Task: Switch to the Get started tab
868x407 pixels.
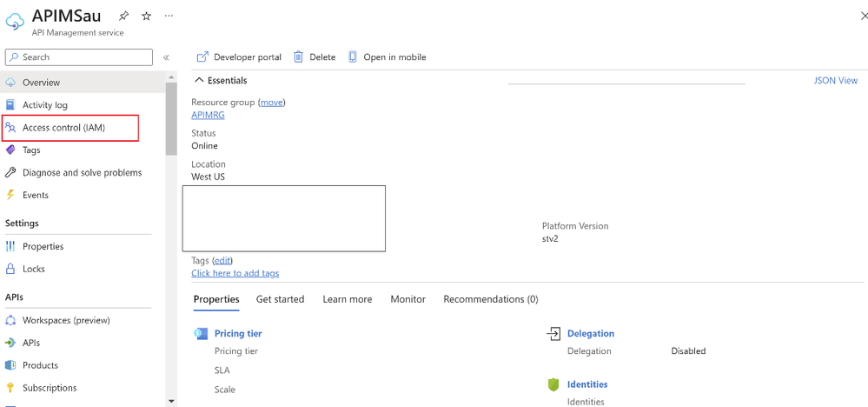Action: coord(280,299)
